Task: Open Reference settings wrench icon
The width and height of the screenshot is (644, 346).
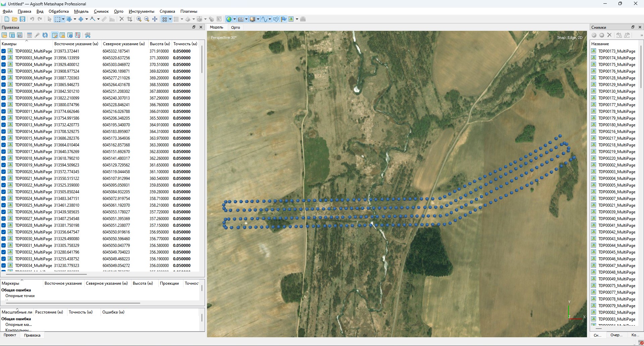Action: pyautogui.click(x=88, y=35)
